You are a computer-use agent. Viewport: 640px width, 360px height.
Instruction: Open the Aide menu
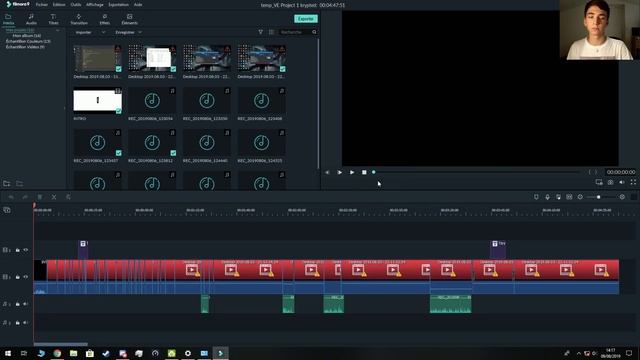pos(138,4)
